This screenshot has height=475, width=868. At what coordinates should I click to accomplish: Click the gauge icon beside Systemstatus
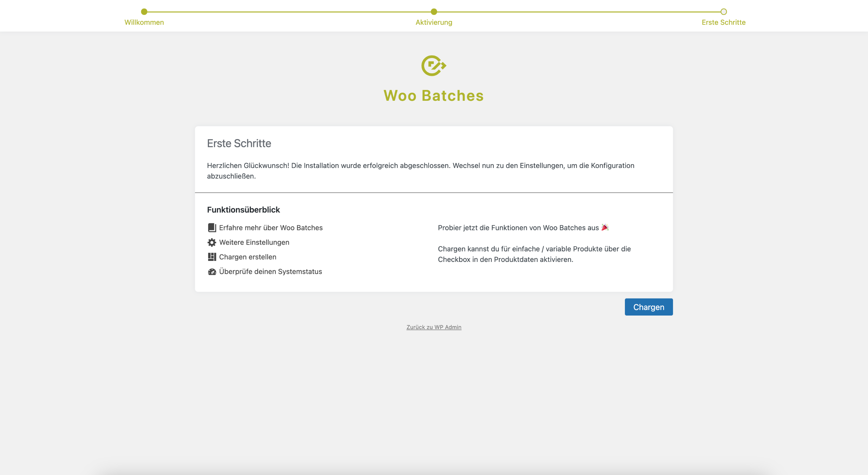212,271
